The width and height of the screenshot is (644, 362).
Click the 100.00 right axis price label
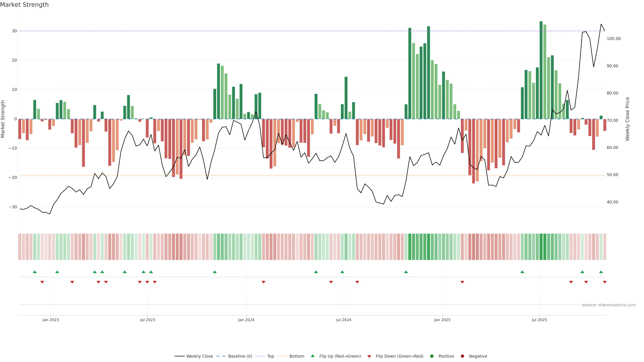613,39
